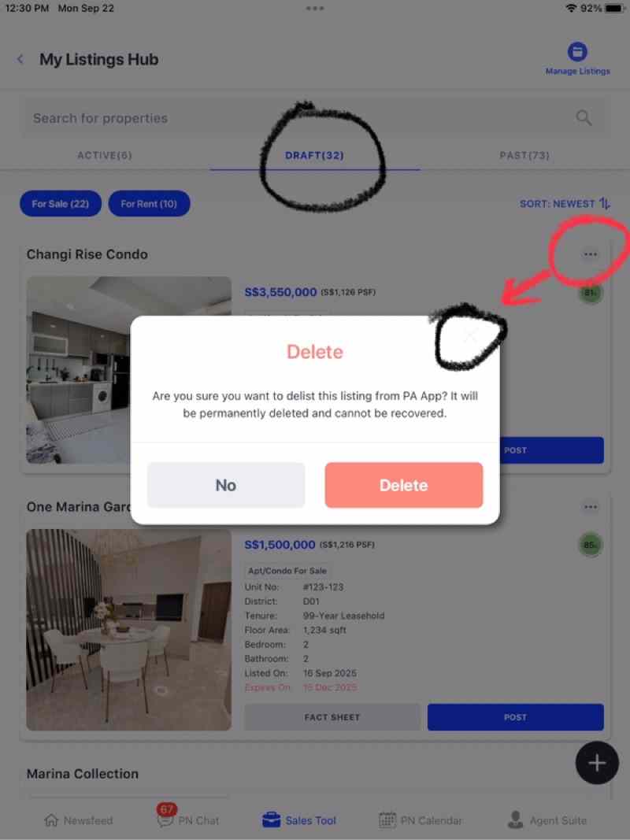This screenshot has width=630, height=840.
Task: Tap the search magnifier icon
Action: (x=584, y=118)
